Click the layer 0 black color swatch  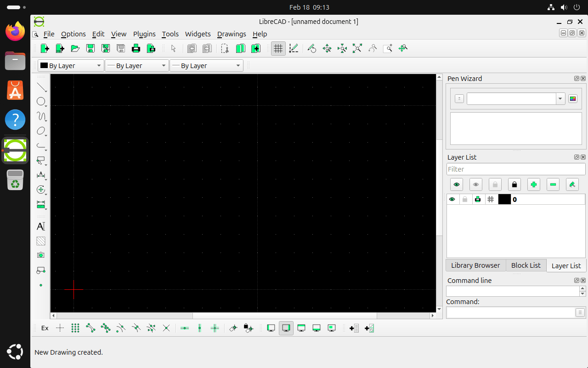coord(504,199)
